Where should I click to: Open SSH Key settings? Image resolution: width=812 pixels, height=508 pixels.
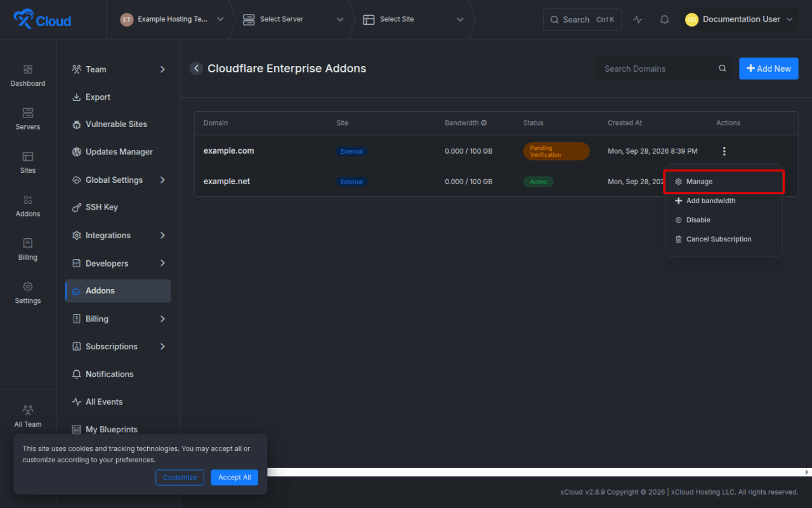[x=118, y=207]
